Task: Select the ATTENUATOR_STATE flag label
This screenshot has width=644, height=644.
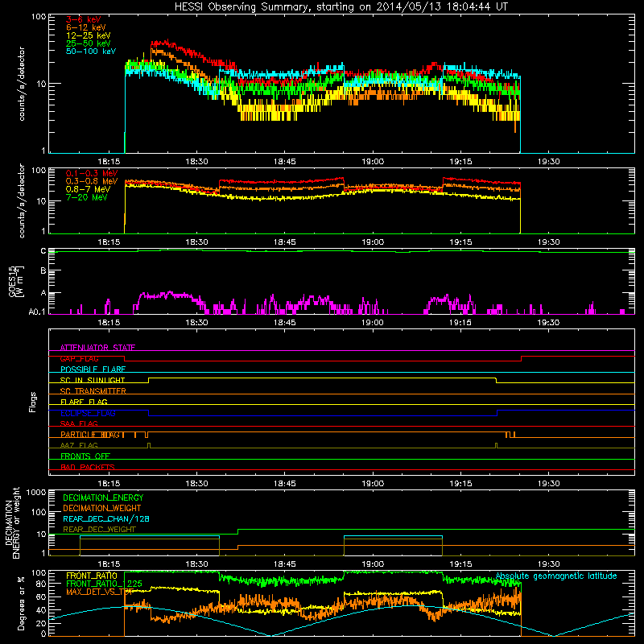Action: click(x=97, y=348)
